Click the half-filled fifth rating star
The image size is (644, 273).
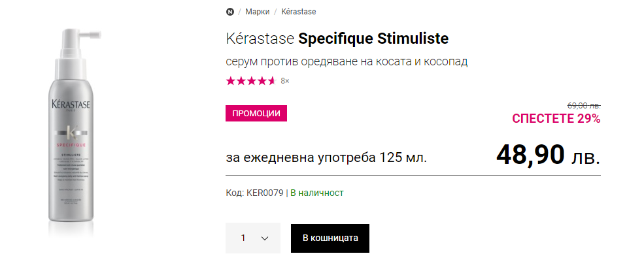click(x=272, y=81)
